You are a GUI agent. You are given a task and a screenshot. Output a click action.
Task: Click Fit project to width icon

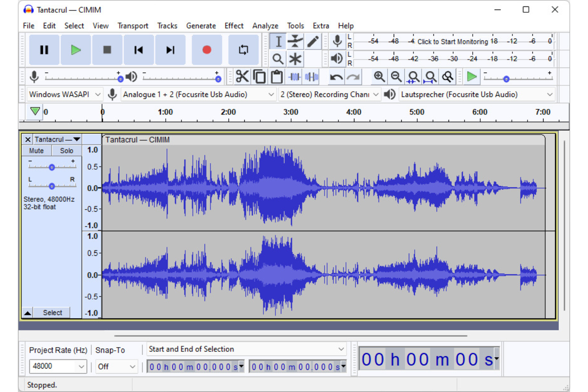point(430,76)
